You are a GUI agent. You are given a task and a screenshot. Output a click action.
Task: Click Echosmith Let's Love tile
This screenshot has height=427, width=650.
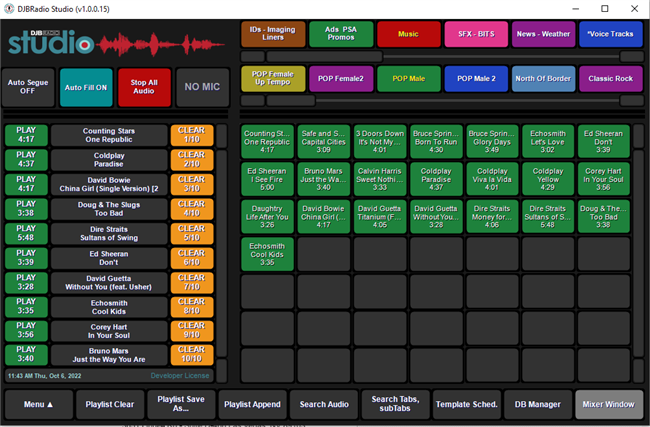click(548, 141)
